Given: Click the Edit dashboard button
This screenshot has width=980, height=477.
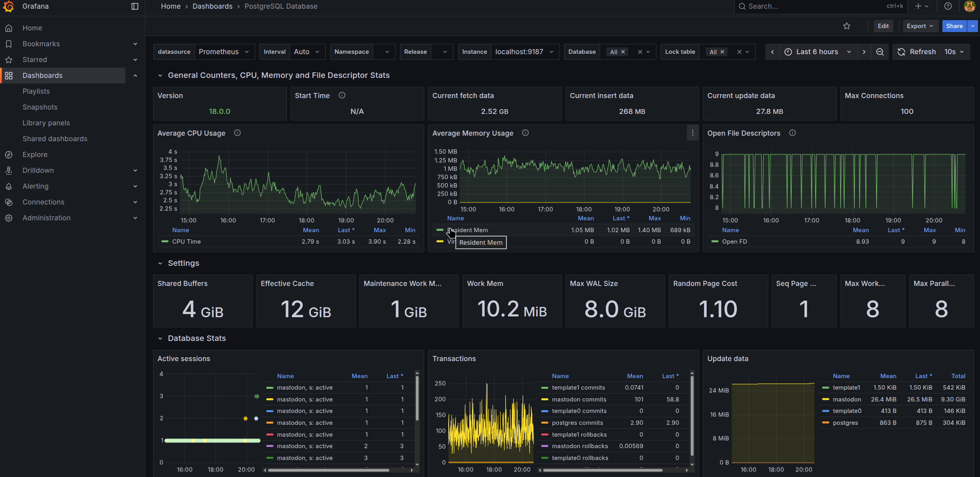Looking at the screenshot, I should (x=883, y=26).
